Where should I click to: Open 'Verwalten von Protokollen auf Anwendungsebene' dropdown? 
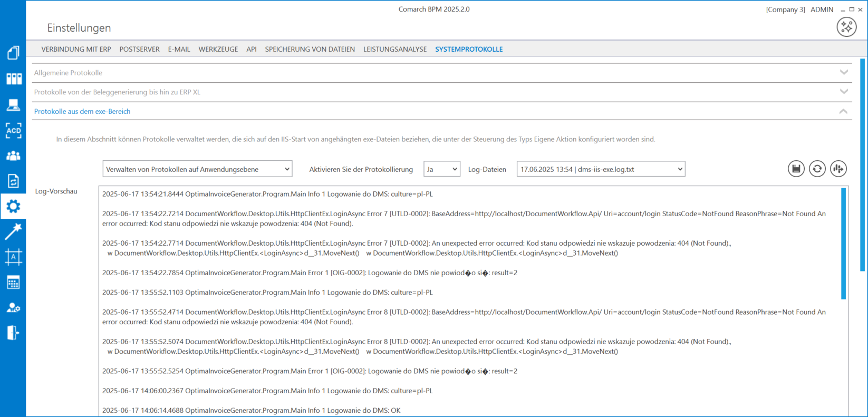click(x=197, y=169)
